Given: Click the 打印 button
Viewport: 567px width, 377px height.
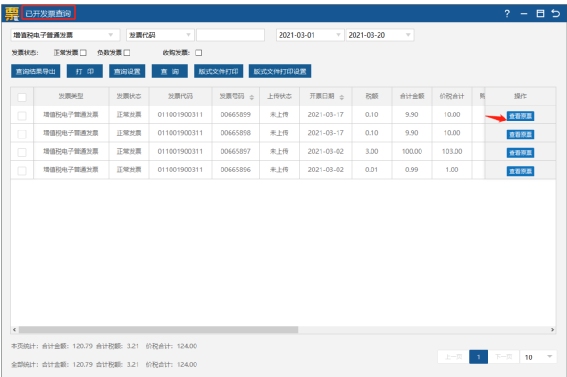Looking at the screenshot, I should click(x=85, y=71).
